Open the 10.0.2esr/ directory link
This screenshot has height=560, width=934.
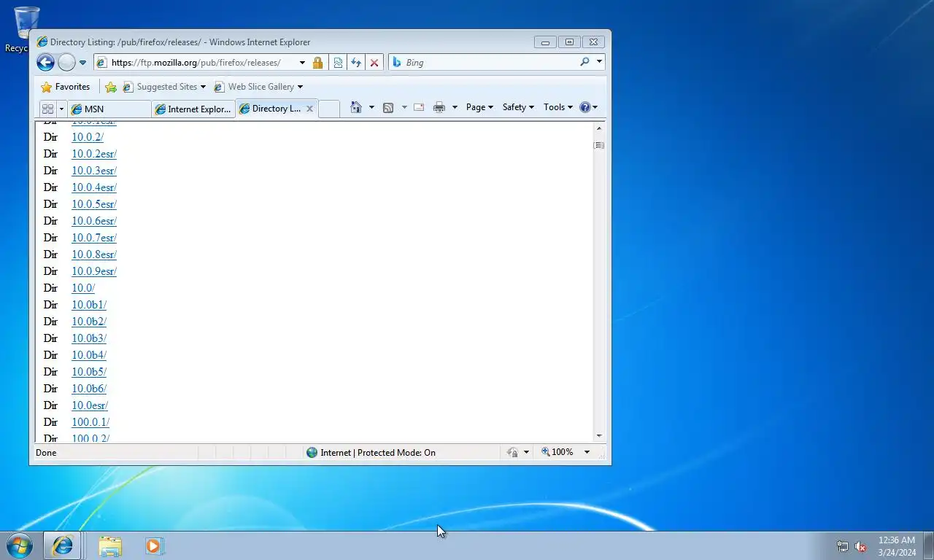pyautogui.click(x=94, y=154)
